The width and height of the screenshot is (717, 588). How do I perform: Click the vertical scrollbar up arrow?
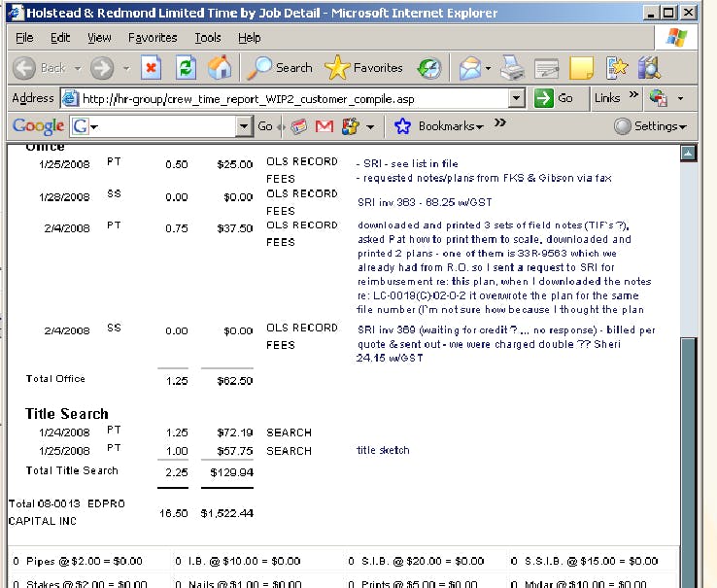click(688, 154)
